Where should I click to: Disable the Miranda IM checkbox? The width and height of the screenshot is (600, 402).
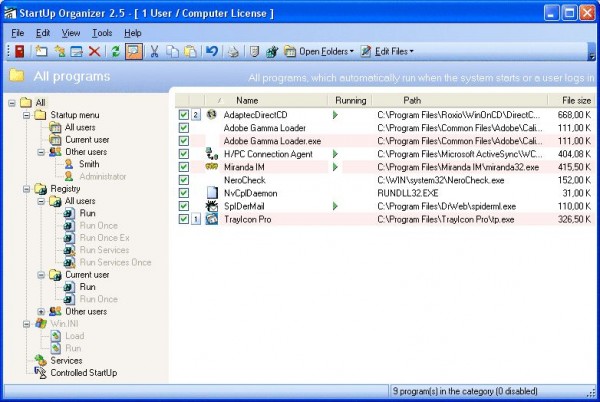pyautogui.click(x=184, y=167)
